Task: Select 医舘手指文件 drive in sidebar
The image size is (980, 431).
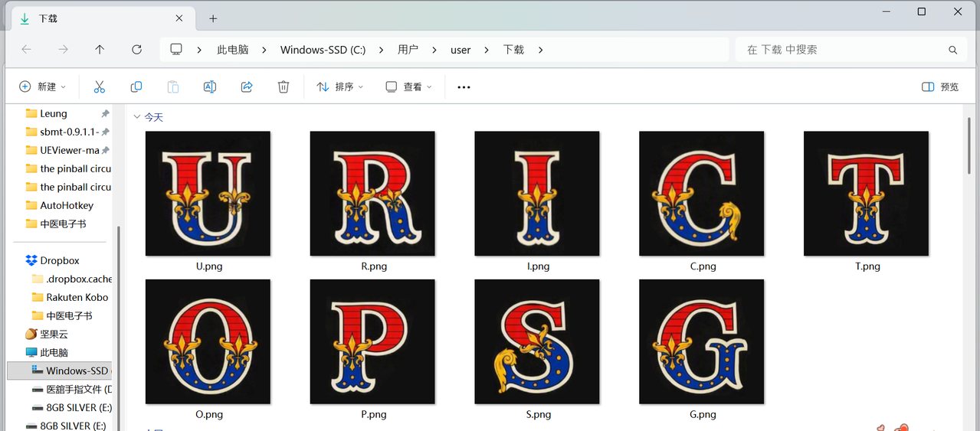Action: 71,389
